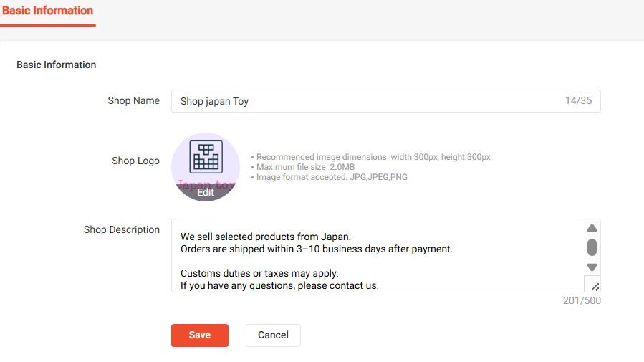Click the 14/35 character counter
This screenshot has height=362, width=644.
click(578, 101)
